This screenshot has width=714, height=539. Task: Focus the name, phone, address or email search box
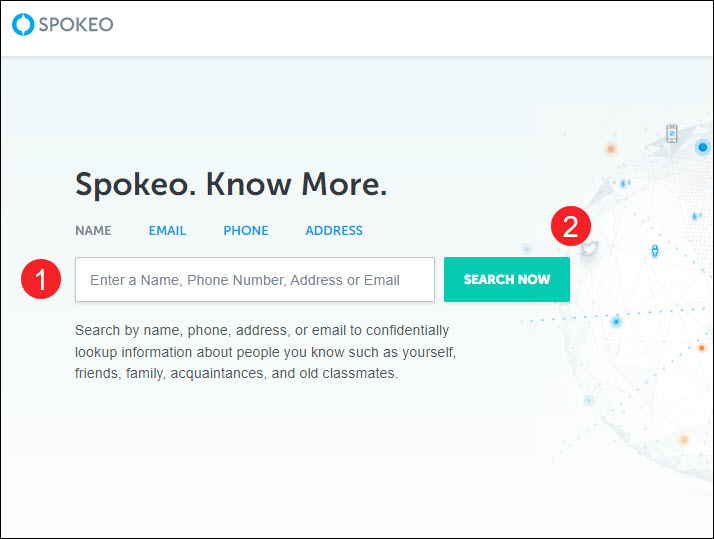click(x=255, y=280)
